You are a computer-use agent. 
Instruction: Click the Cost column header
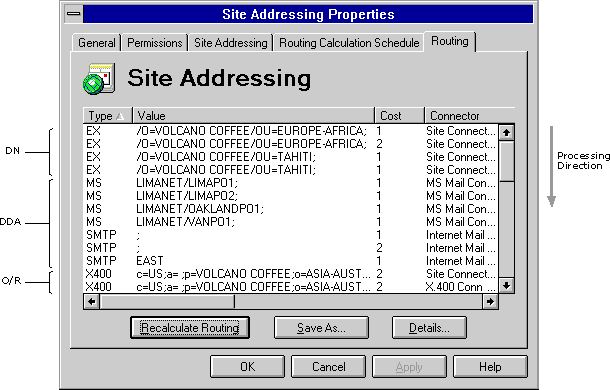point(399,116)
